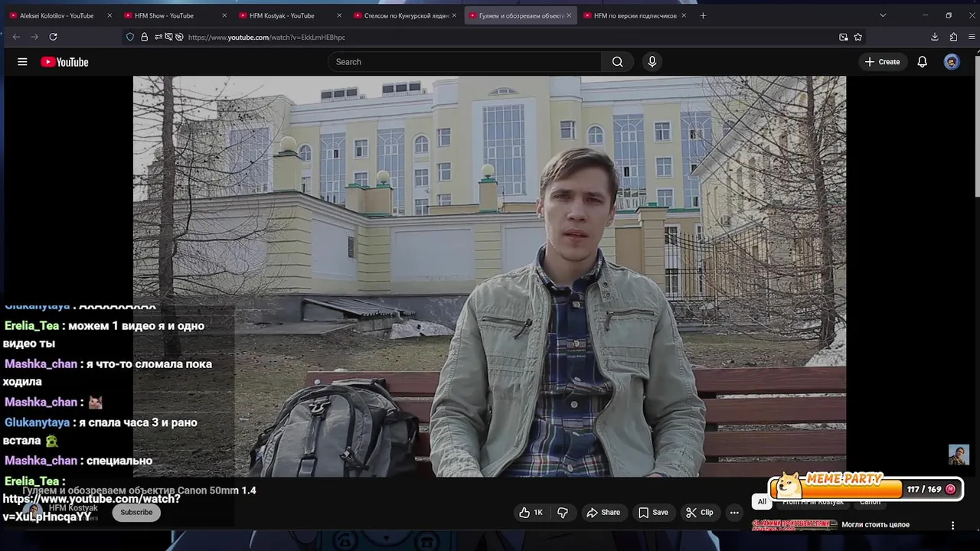The image size is (980, 551).
Task: Open the browser extensions panel
Action: (x=953, y=37)
